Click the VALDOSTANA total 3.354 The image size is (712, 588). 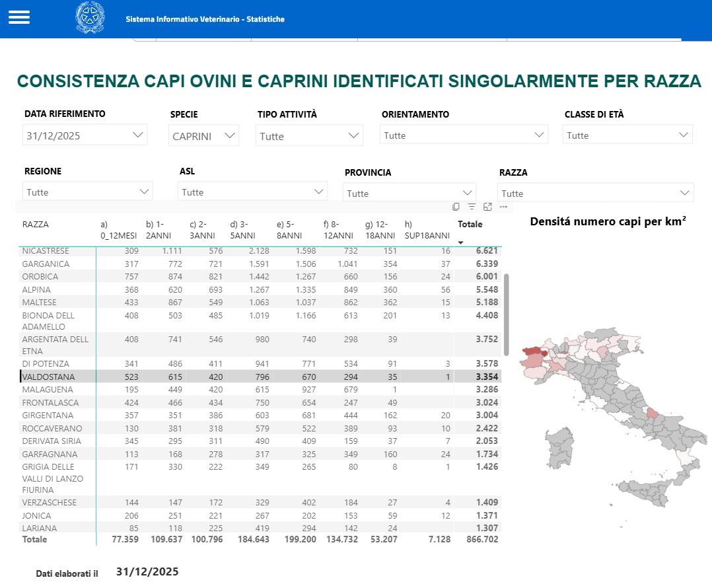point(487,377)
